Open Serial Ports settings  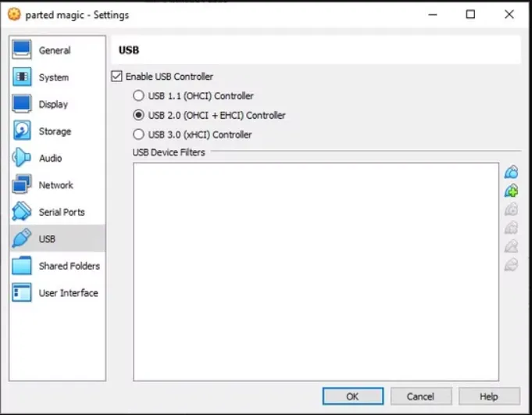pyautogui.click(x=62, y=213)
